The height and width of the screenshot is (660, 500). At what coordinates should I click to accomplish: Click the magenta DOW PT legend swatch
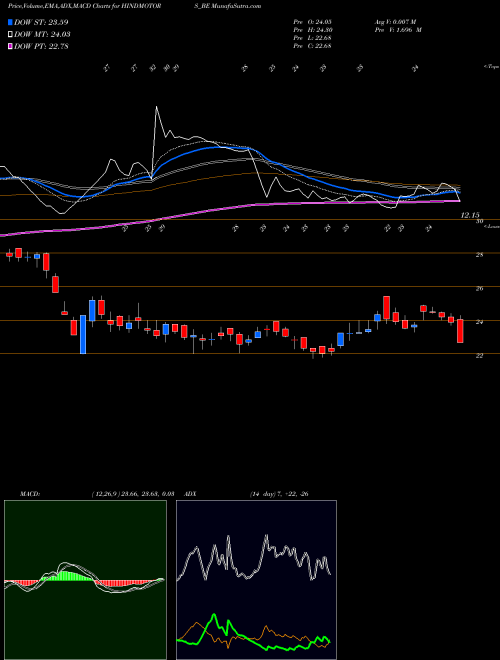(x=10, y=46)
